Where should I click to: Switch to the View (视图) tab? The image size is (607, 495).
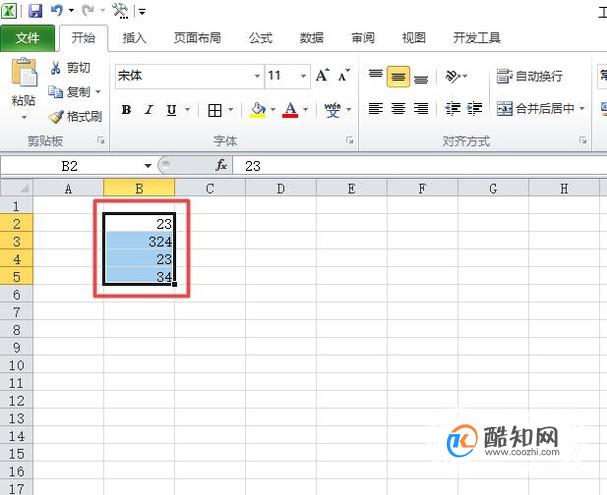(x=414, y=38)
